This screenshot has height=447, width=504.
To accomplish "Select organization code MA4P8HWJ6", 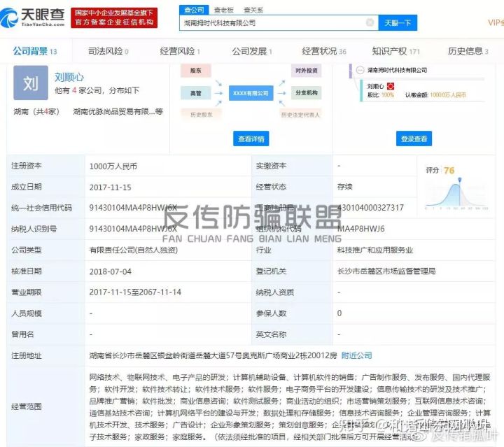I will [360, 229].
